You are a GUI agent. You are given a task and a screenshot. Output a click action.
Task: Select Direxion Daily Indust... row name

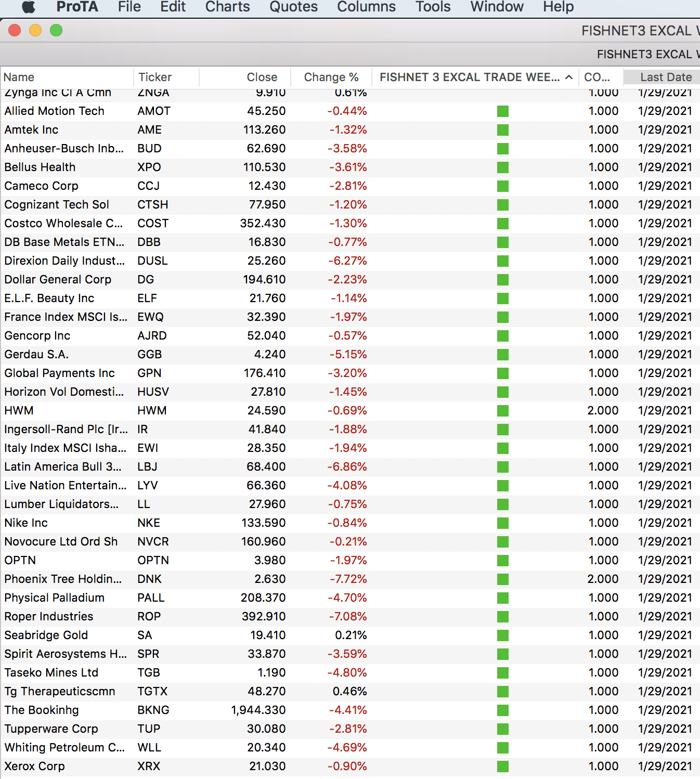64,261
